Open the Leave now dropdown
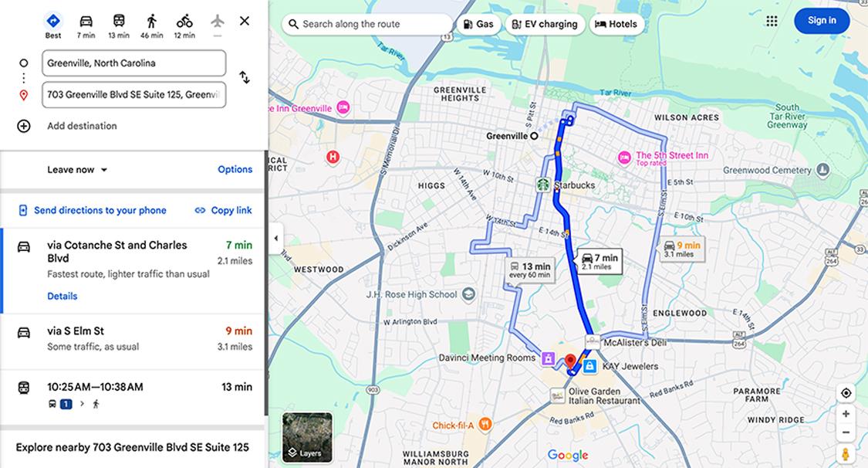868x468 pixels. [77, 169]
